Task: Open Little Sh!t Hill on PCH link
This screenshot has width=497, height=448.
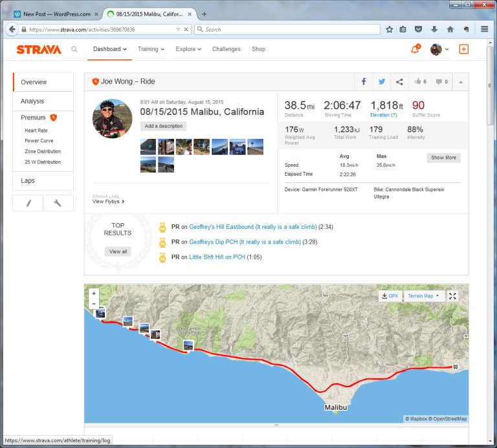Action: (217, 257)
